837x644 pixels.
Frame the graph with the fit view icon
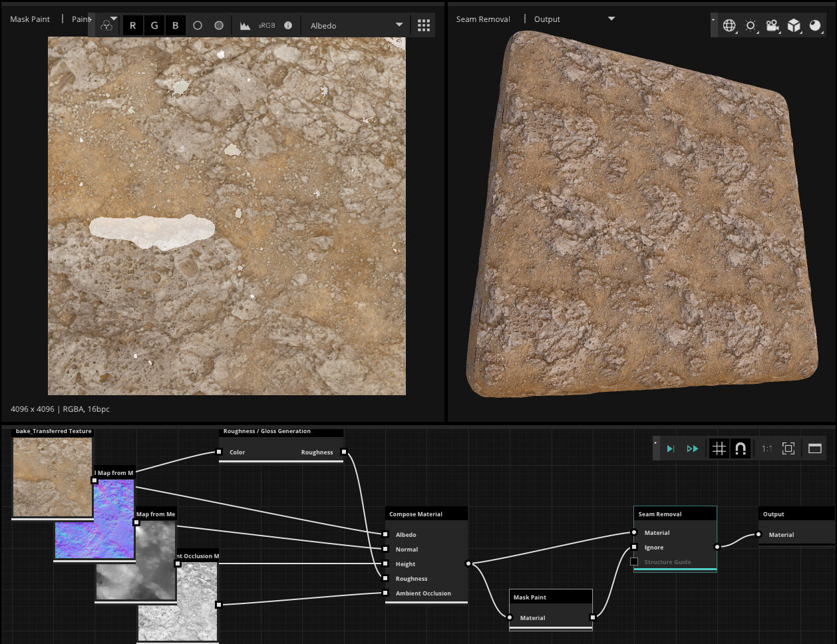tap(788, 448)
